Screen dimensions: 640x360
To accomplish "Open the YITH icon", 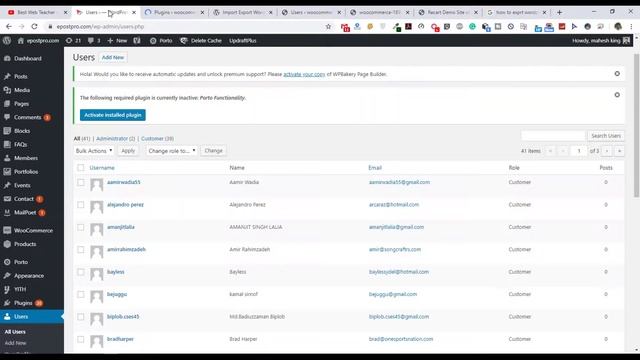I will [x=7, y=289].
